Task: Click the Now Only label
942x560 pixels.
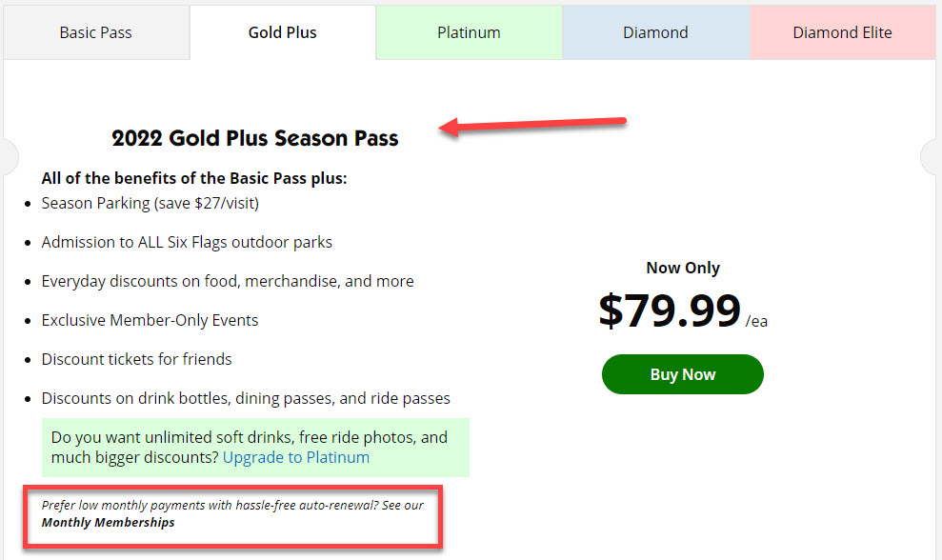Action: (x=683, y=268)
